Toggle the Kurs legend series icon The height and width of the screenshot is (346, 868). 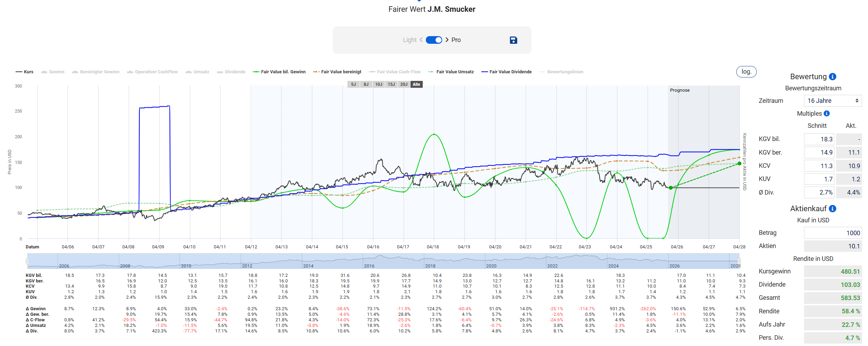pyautogui.click(x=19, y=72)
